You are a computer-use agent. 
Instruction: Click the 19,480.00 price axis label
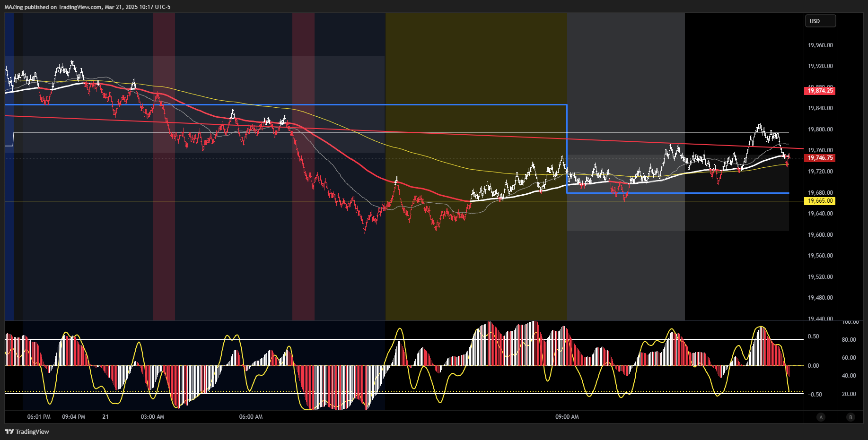point(820,298)
